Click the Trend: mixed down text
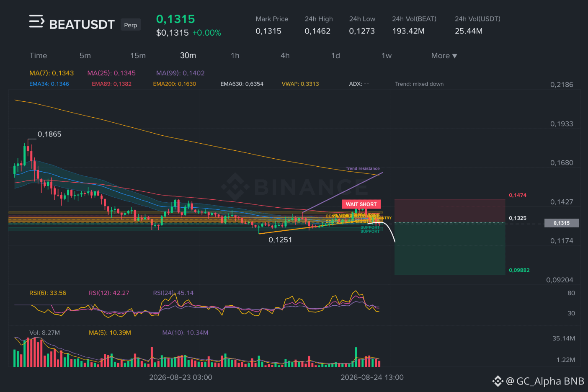 point(419,84)
